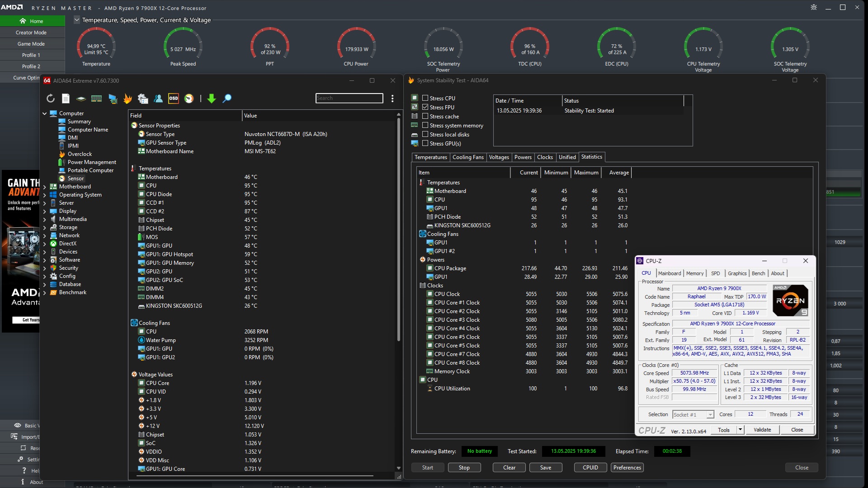Click the memory module icon in AIDA64 toolbar

coord(96,99)
